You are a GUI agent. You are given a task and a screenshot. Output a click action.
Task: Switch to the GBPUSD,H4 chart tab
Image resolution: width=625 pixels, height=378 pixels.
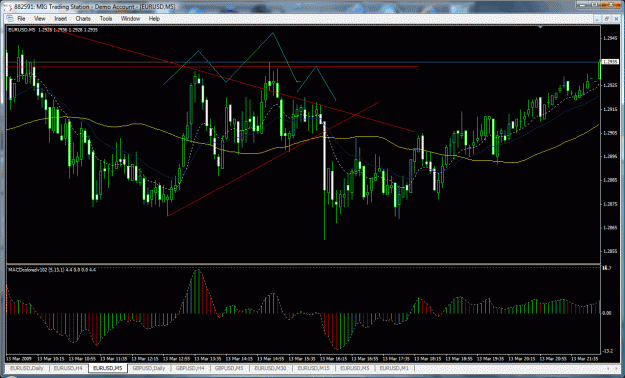pos(191,368)
